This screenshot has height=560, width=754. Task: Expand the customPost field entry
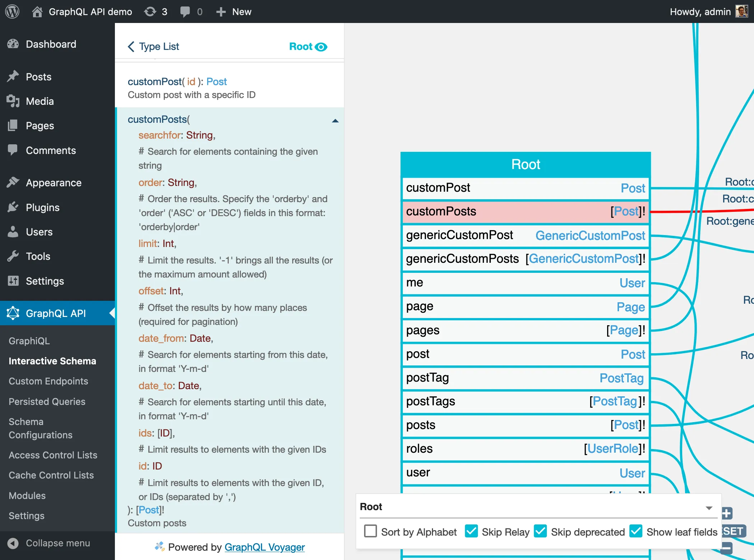point(229,88)
